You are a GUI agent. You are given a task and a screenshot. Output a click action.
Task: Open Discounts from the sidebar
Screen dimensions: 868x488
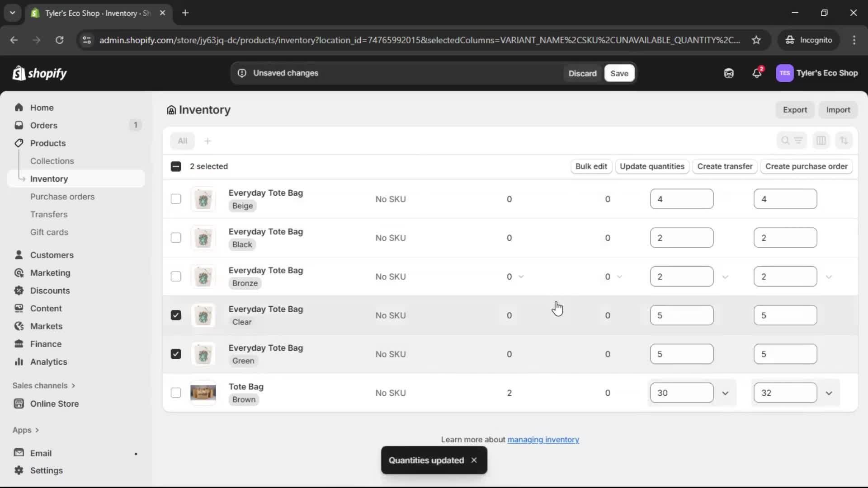(50, 291)
